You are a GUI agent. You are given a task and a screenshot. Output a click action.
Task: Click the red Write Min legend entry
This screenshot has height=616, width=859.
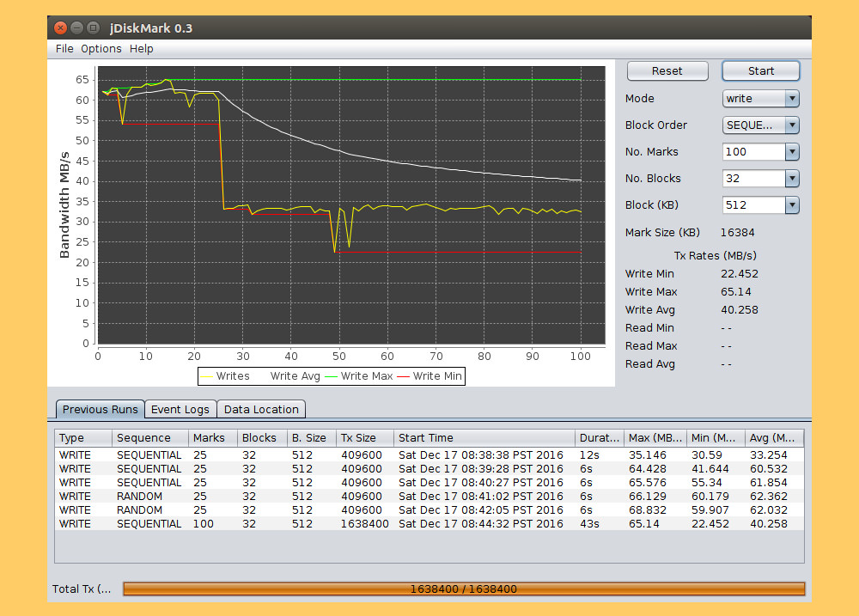pos(429,376)
